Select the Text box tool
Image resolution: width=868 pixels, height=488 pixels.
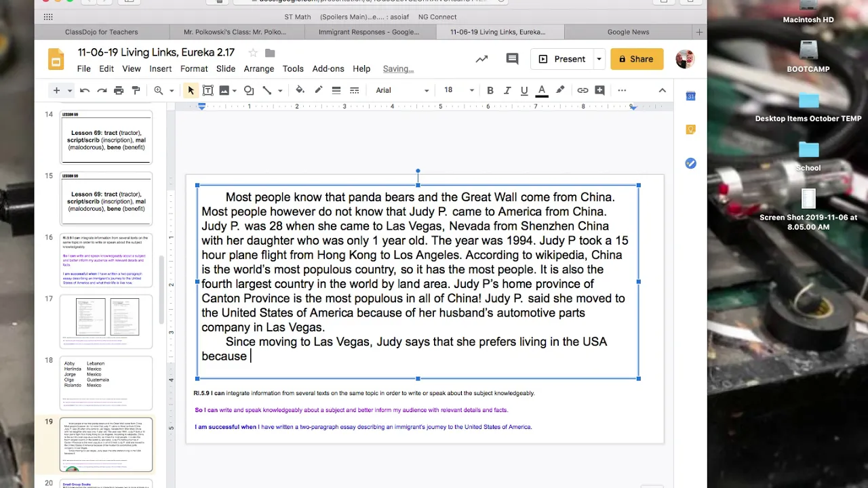[x=208, y=90]
